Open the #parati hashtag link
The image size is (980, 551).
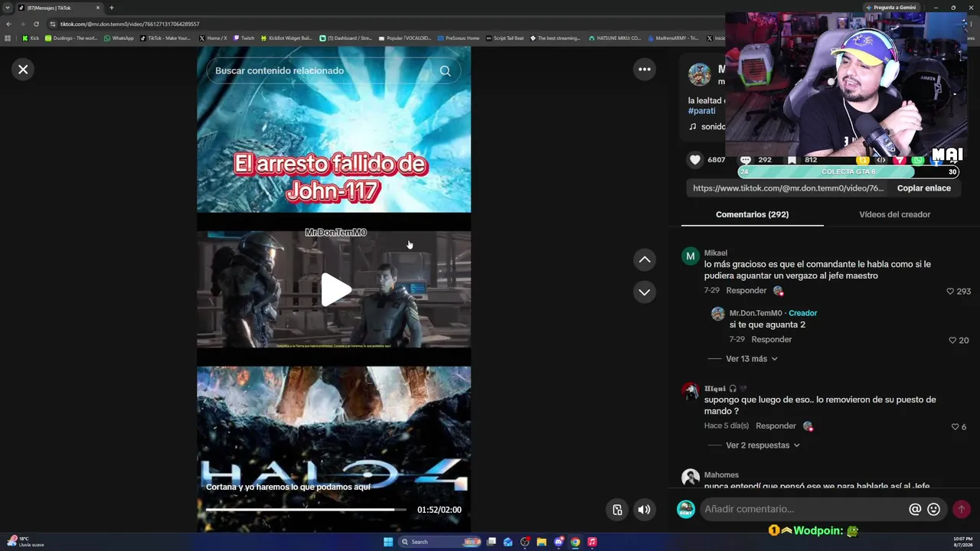[702, 111]
